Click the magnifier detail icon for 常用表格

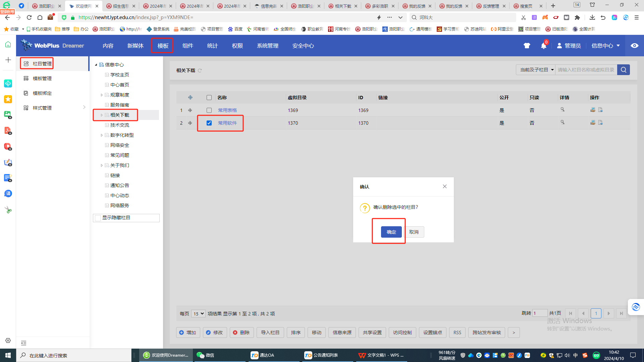[562, 110]
